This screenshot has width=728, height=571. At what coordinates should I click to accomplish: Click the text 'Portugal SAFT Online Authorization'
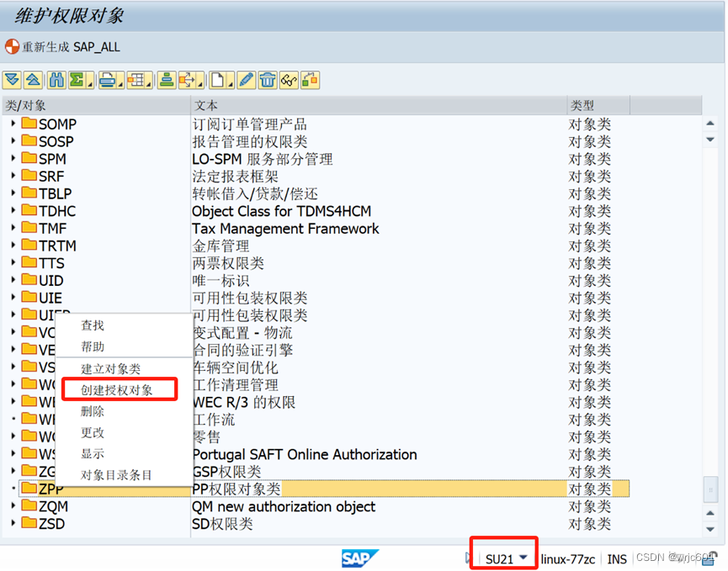pyautogui.click(x=305, y=455)
